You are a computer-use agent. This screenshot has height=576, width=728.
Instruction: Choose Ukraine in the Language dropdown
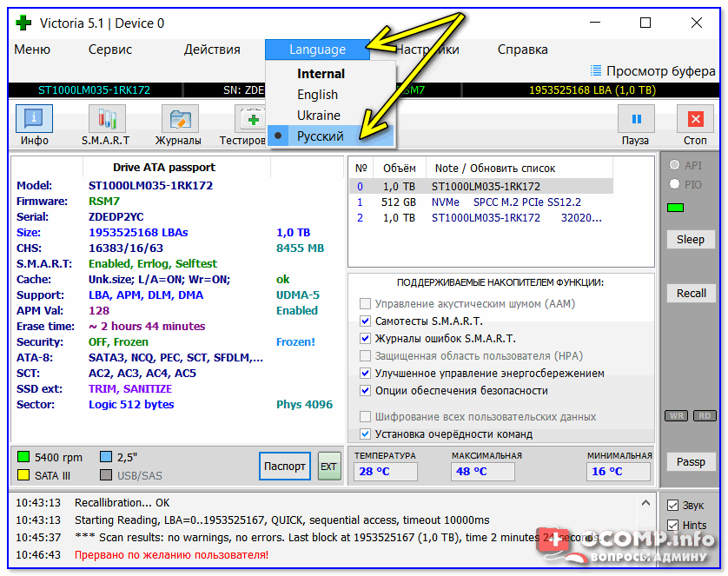coord(318,116)
